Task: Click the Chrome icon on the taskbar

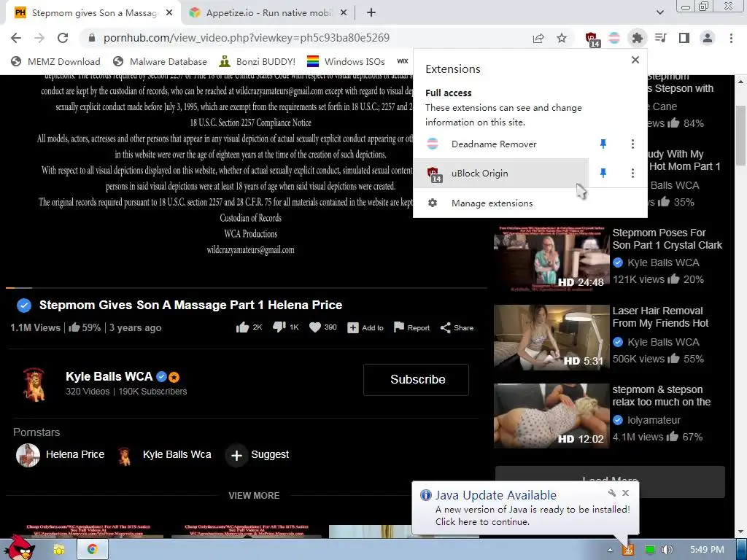Action: [93, 549]
